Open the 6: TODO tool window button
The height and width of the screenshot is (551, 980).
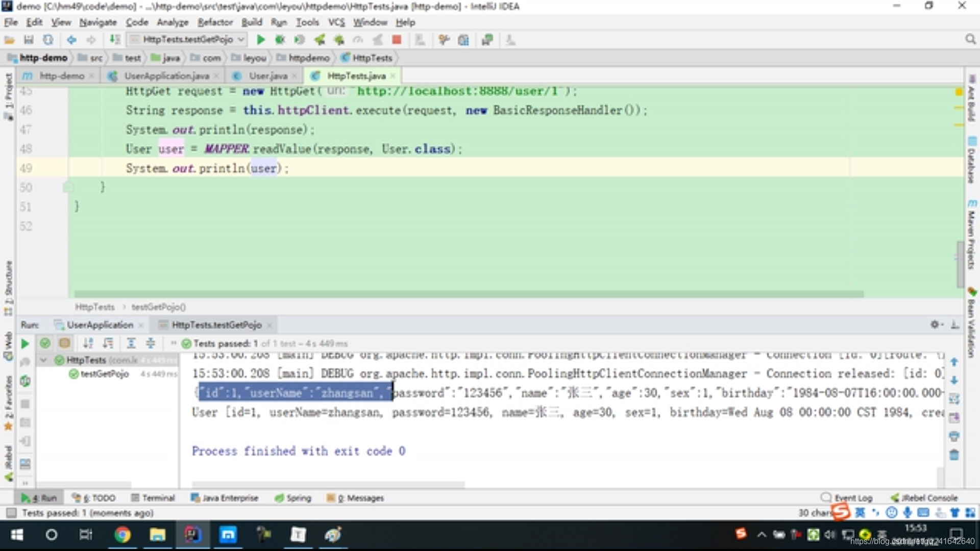coord(94,498)
